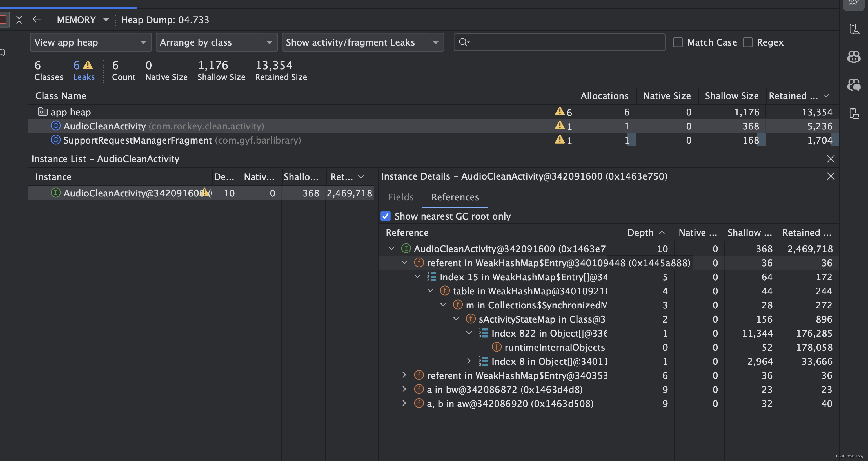Click the warning icon next to SupportRequestManagerFragment

click(560, 139)
